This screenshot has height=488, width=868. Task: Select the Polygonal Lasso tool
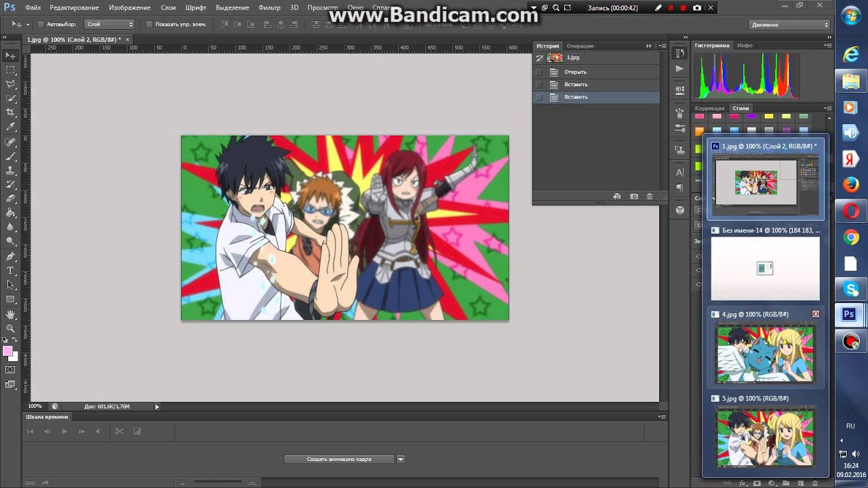tap(10, 84)
